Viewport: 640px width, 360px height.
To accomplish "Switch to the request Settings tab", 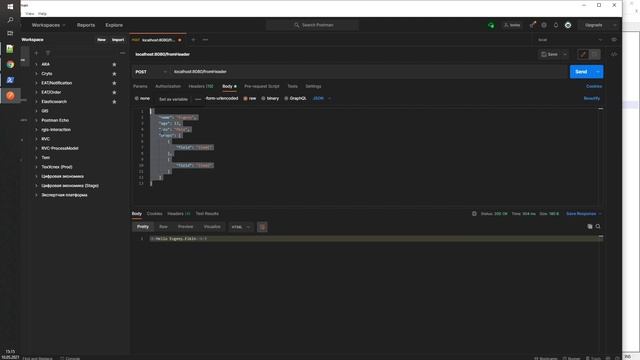I will [313, 87].
